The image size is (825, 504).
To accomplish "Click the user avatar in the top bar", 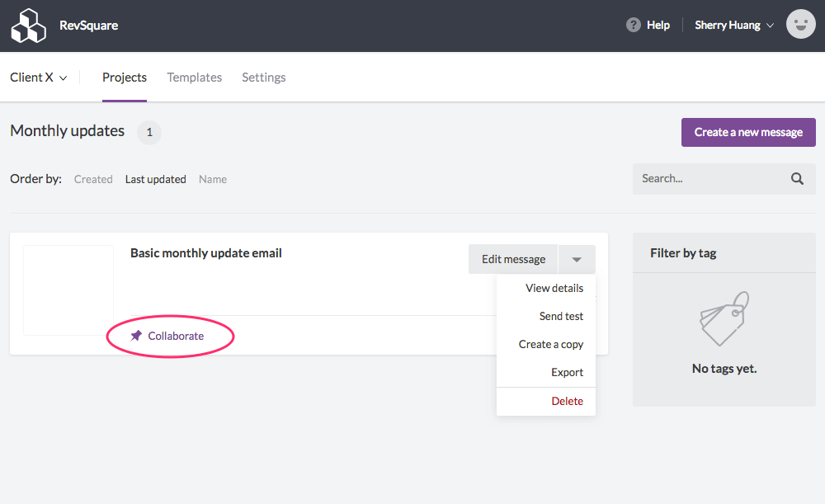I will point(799,24).
